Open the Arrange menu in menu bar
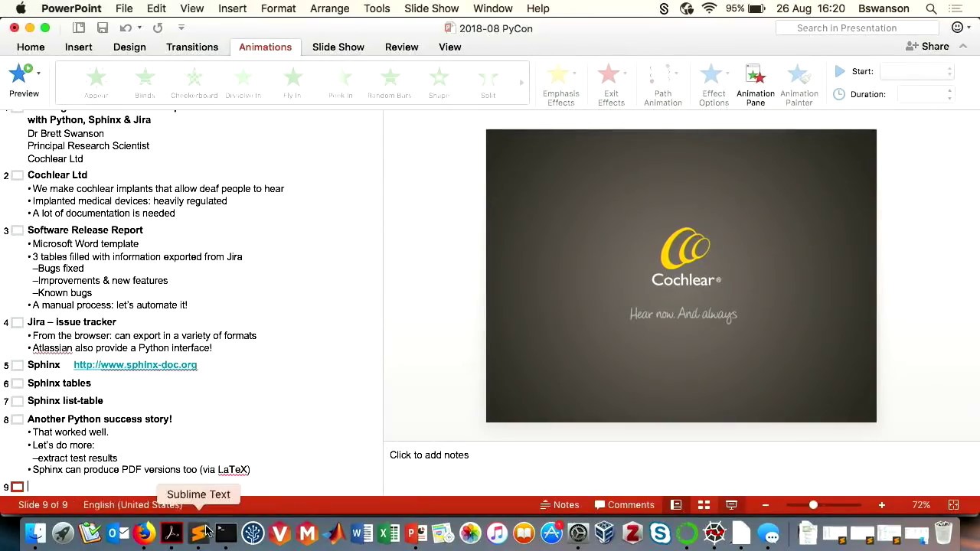This screenshot has height=551, width=980. pos(331,8)
